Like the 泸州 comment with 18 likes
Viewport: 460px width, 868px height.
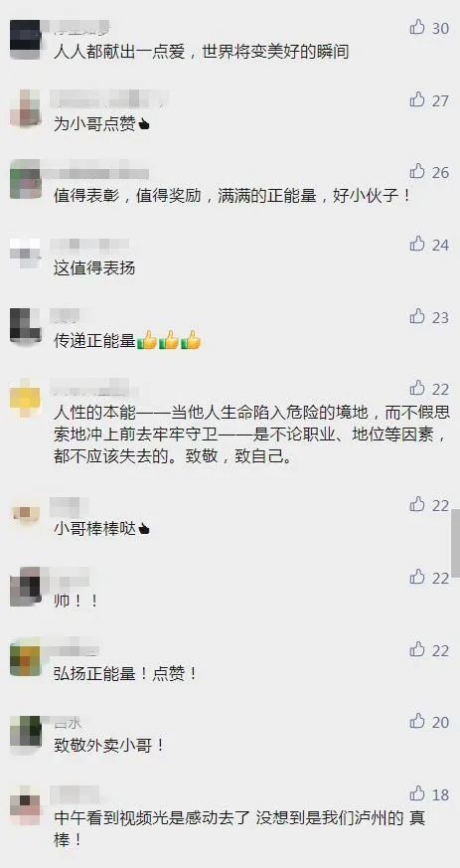tap(417, 793)
